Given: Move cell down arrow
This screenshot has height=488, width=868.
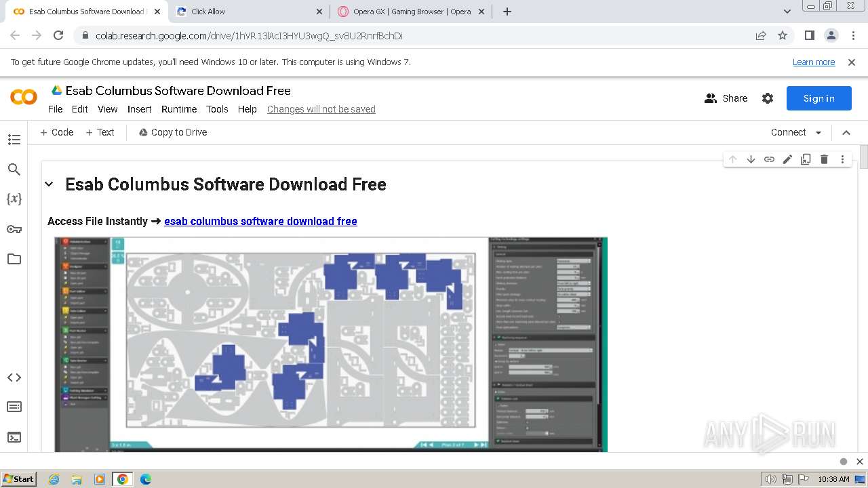Looking at the screenshot, I should pos(751,159).
